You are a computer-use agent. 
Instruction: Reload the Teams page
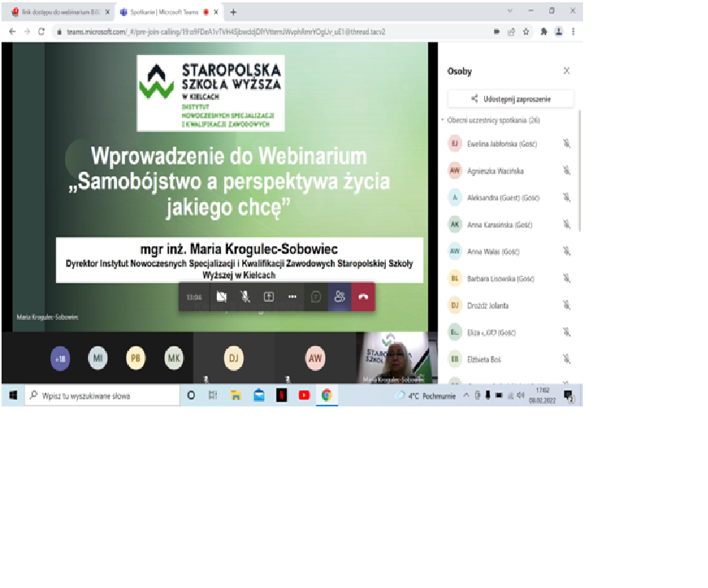42,31
